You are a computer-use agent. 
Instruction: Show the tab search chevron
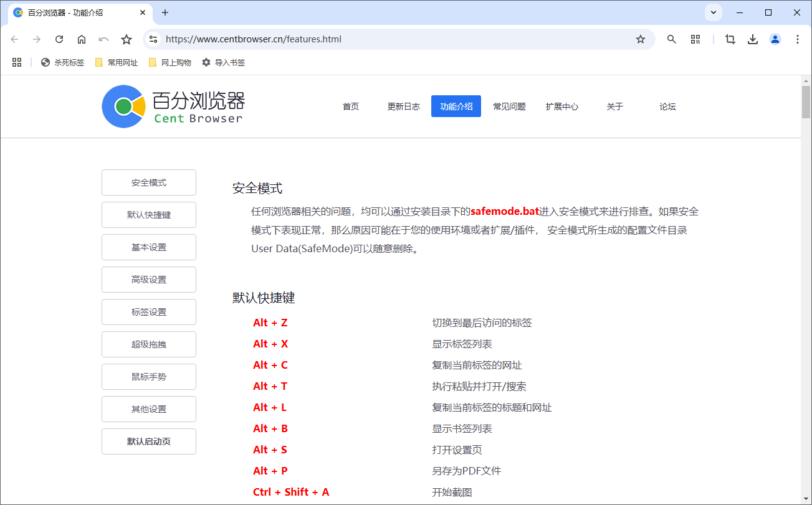pyautogui.click(x=713, y=12)
